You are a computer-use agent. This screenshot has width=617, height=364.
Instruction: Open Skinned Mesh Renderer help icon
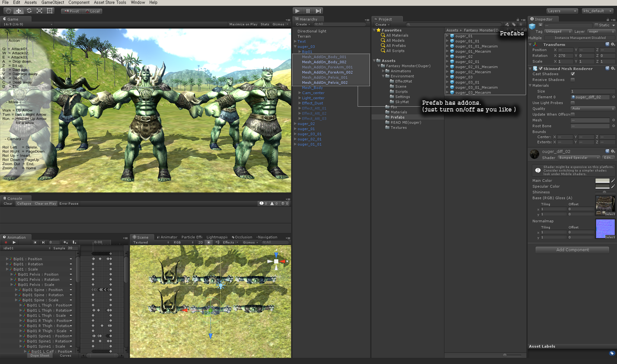607,68
